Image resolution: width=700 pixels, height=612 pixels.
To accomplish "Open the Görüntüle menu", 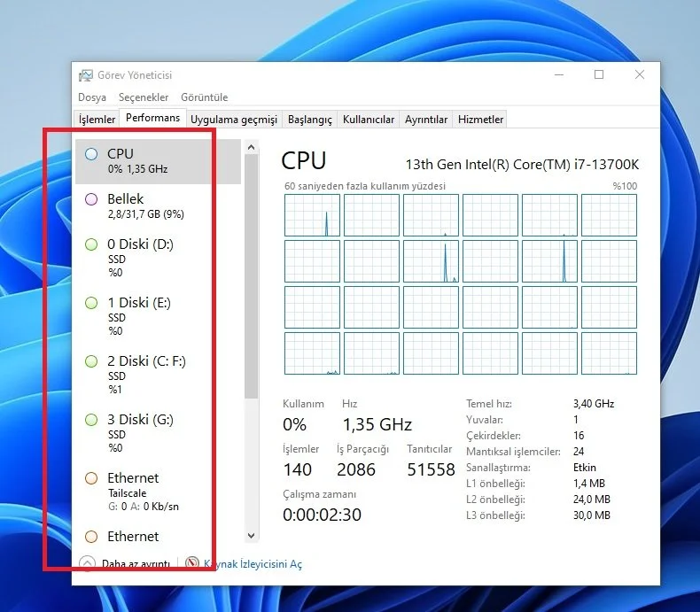I will pos(204,97).
